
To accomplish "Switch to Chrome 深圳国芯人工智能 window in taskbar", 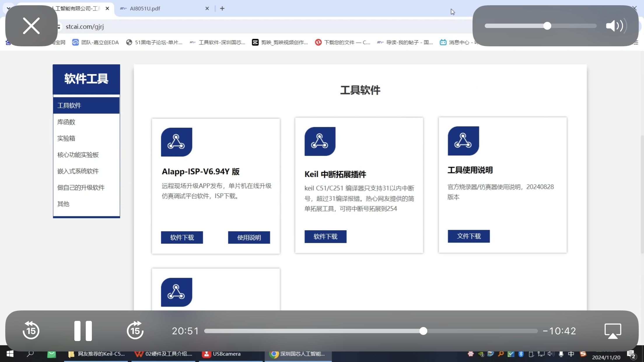I will [x=298, y=354].
